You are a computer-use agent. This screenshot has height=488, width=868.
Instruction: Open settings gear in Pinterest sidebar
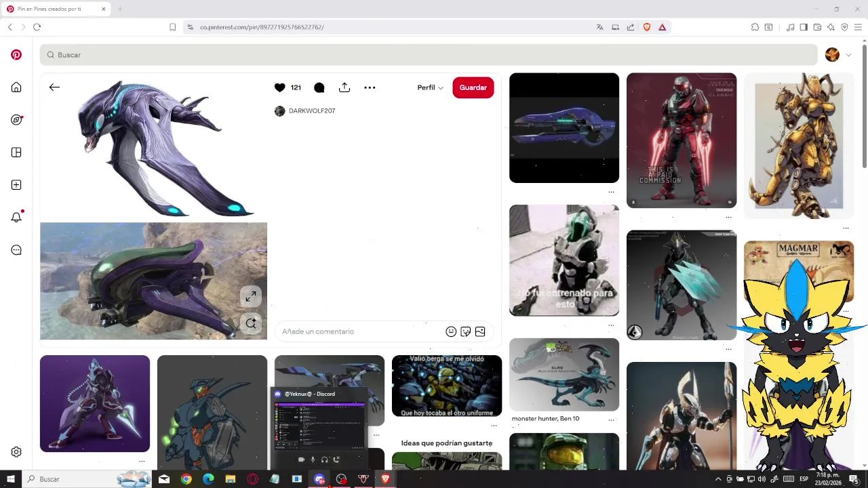tap(16, 452)
